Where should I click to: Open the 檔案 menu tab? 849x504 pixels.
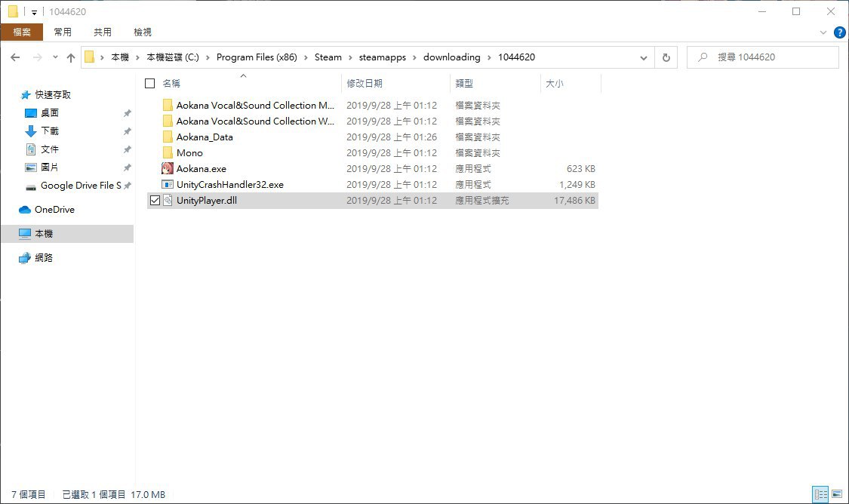(x=22, y=32)
